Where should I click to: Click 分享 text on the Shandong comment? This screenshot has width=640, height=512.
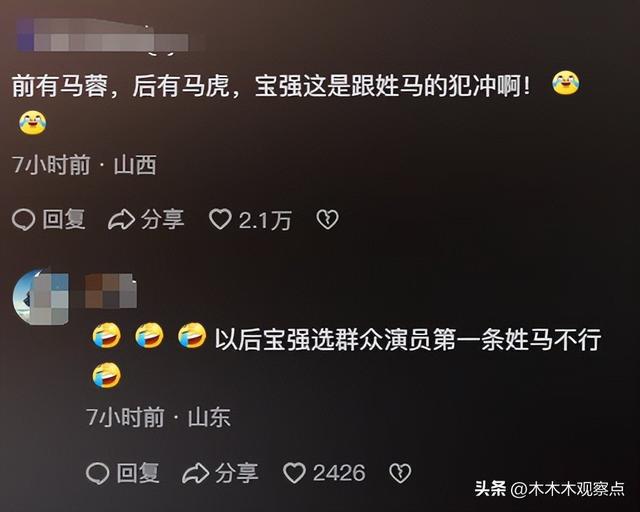coord(237,473)
